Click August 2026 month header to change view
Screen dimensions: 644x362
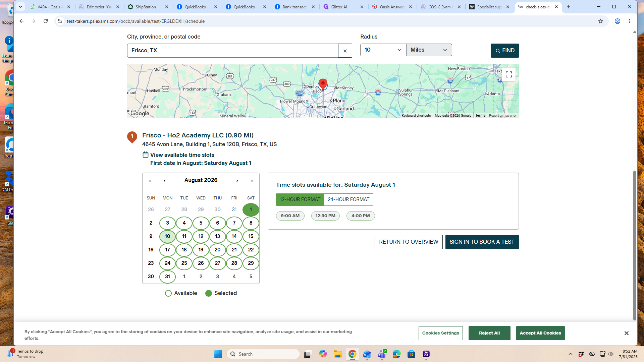(x=201, y=180)
